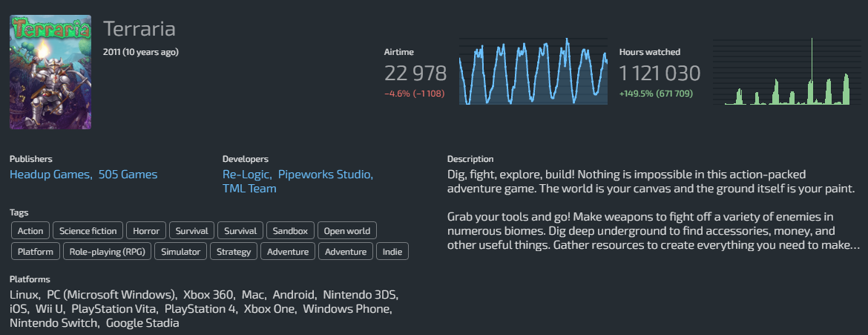The height and width of the screenshot is (335, 868).
Task: Choose the Horror tag
Action: point(146,231)
